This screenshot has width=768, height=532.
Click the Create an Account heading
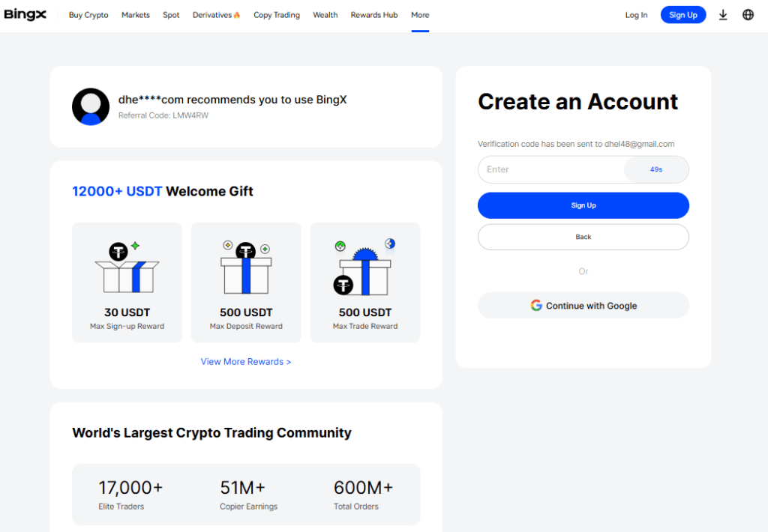coord(578,102)
